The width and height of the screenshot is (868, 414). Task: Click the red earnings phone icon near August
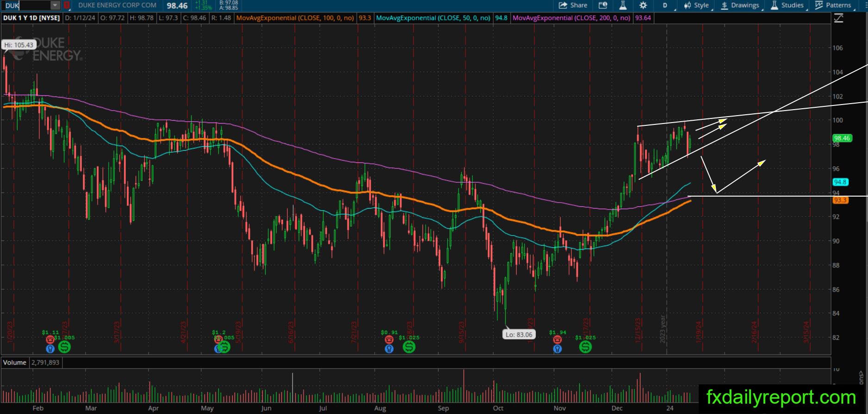[389, 340]
